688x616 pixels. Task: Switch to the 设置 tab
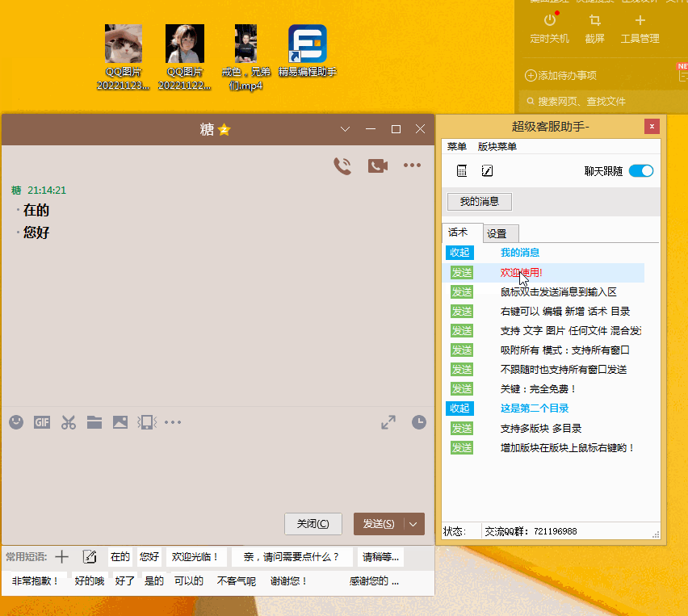497,233
